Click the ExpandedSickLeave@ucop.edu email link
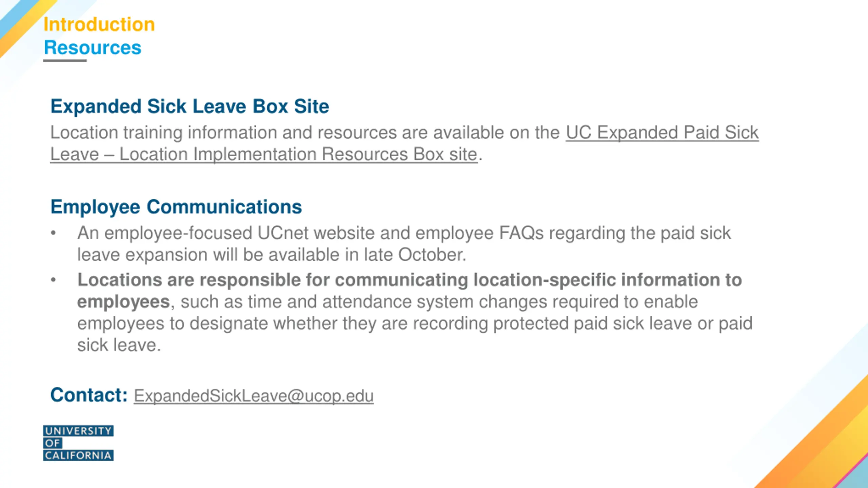Viewport: 868px width, 488px height. (254, 396)
